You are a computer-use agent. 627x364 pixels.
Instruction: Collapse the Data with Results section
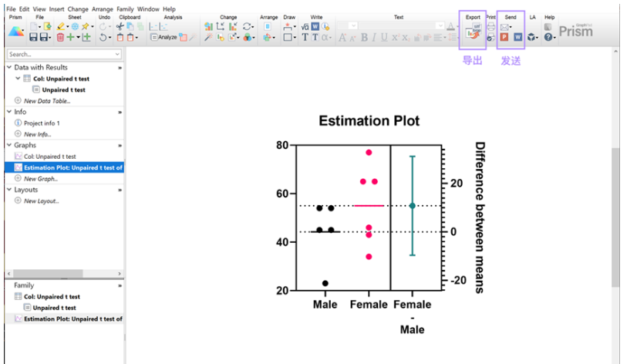(x=9, y=67)
